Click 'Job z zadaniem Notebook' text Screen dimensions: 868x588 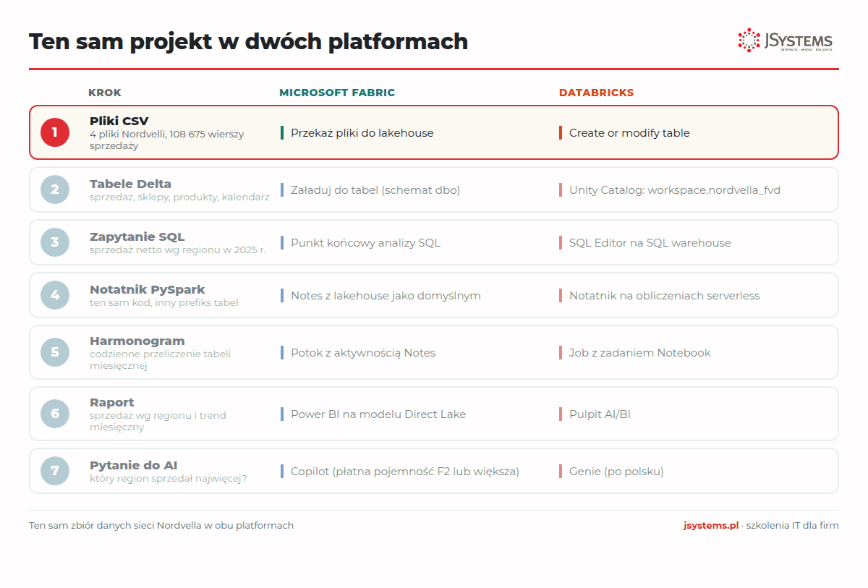640,353
